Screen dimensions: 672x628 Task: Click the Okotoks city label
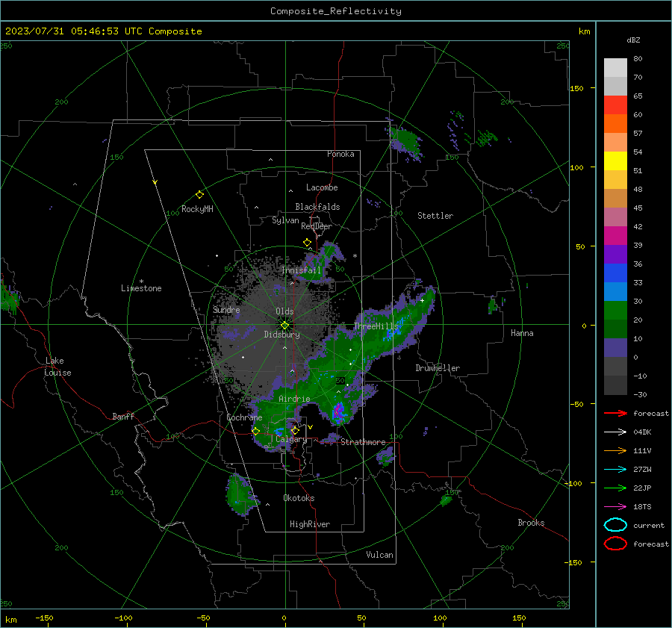point(299,498)
